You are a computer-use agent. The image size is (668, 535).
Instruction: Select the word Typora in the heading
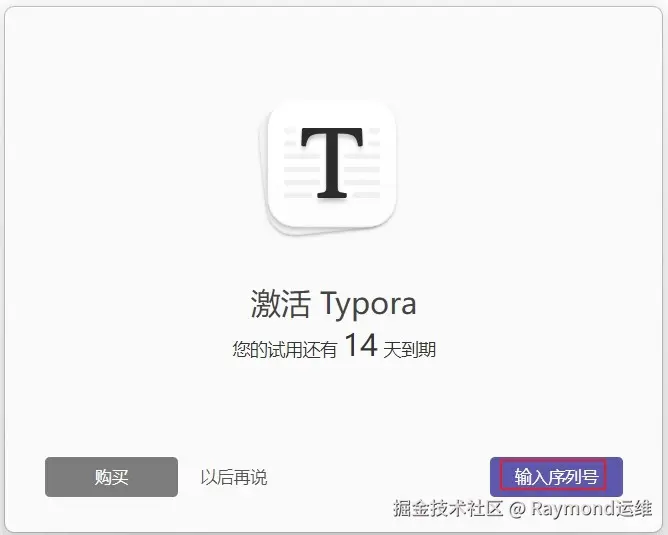369,305
